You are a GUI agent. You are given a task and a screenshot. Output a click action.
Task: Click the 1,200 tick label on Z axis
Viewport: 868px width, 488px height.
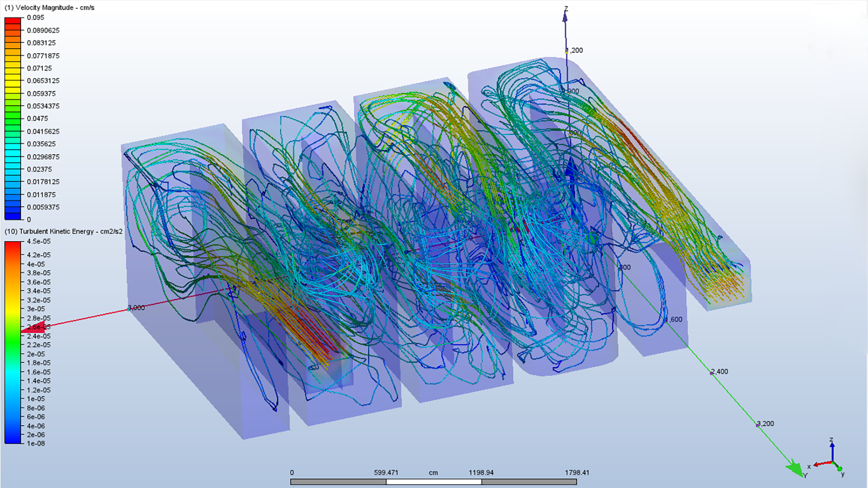[x=575, y=50]
